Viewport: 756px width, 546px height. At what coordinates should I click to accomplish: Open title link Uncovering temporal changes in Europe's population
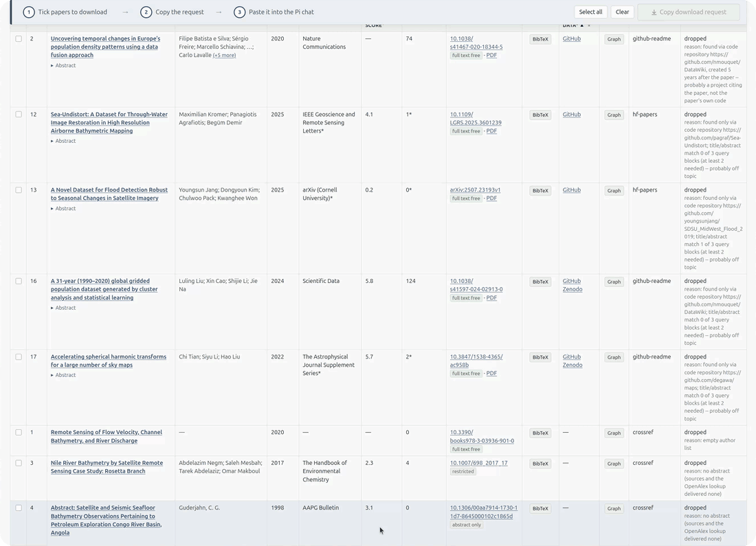tap(105, 47)
